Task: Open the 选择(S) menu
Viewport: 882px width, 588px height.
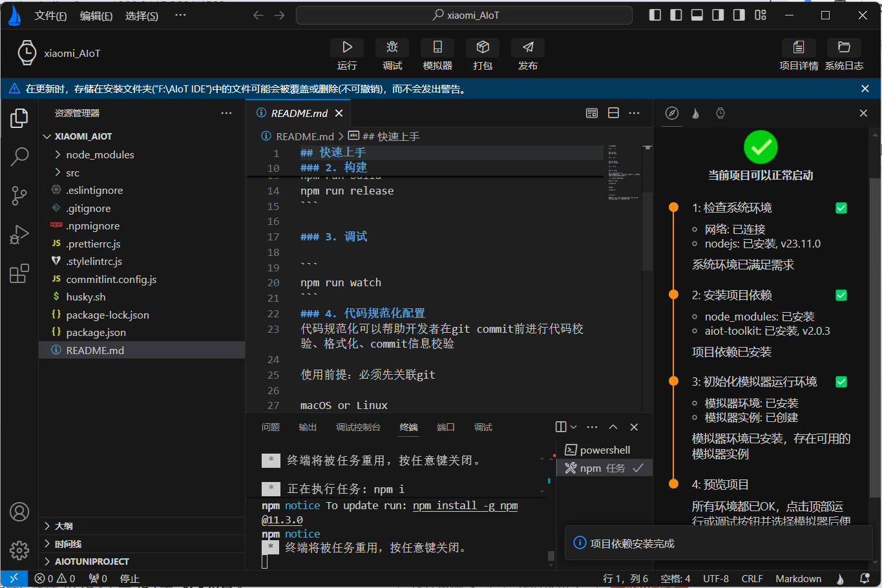Action: pyautogui.click(x=142, y=16)
